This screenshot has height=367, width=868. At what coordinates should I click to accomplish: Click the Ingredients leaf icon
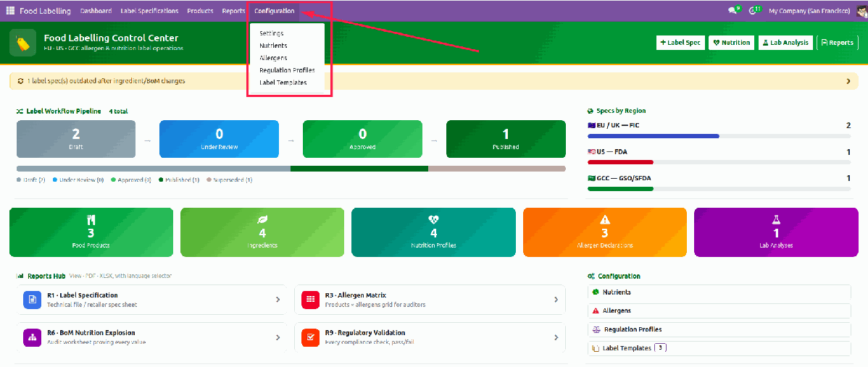point(262,219)
